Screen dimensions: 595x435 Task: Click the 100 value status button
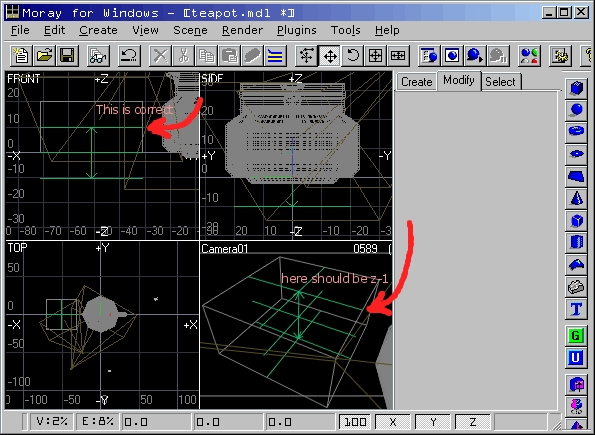click(355, 422)
